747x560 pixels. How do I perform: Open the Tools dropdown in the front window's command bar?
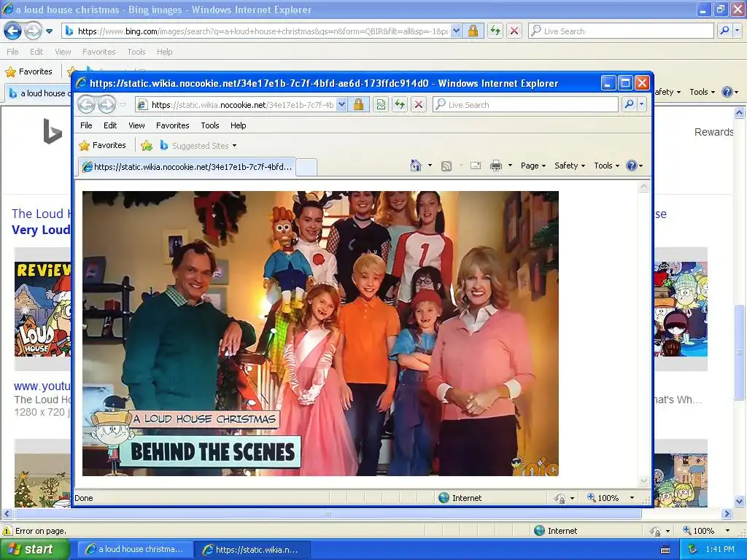pyautogui.click(x=606, y=166)
